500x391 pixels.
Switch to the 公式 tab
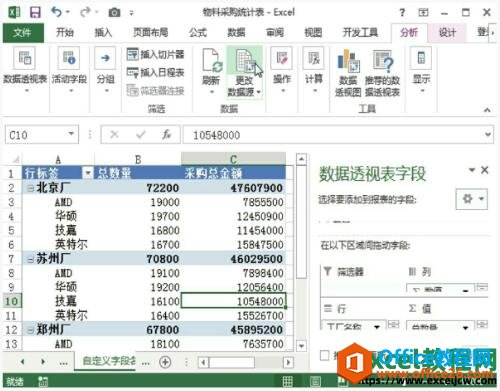pyautogui.click(x=198, y=32)
